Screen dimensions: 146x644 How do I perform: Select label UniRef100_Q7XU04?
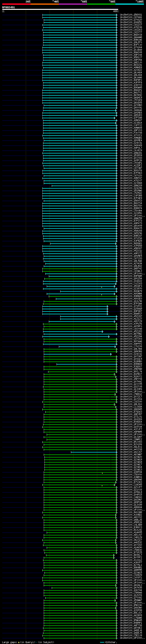click(x=131, y=47)
